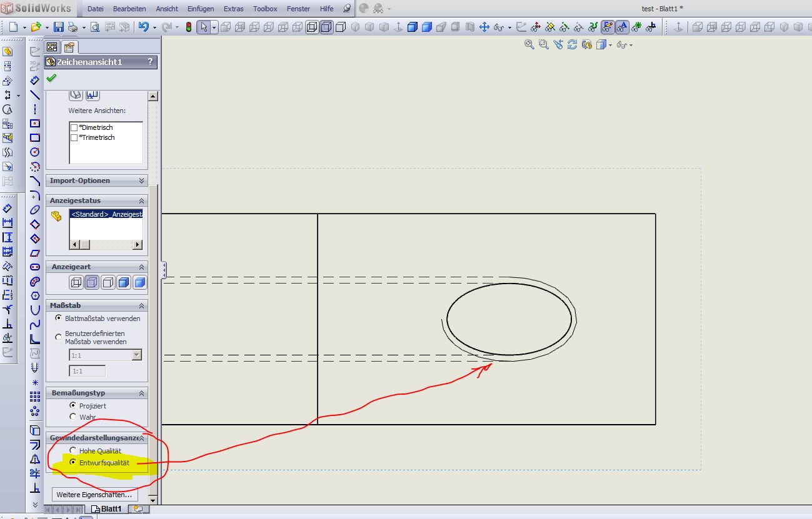Screen dimensions: 812x519
Task: Open the Extras menu
Action: pos(234,9)
